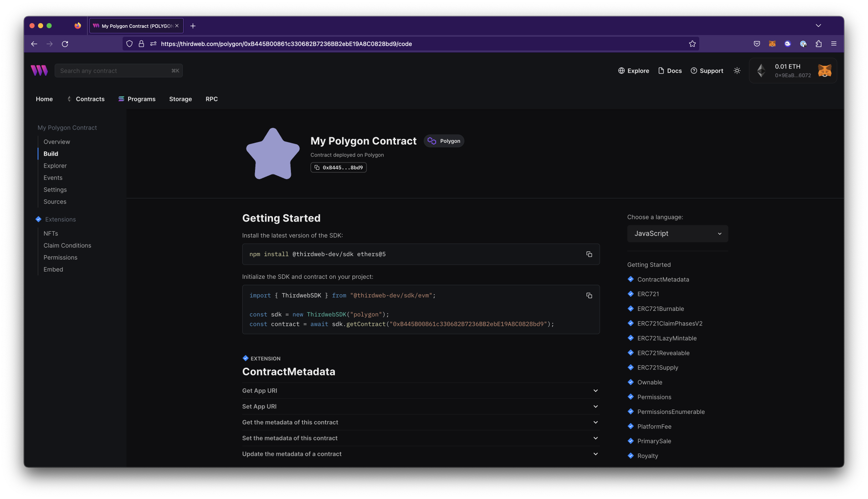Toggle light mode with the sun icon
868x499 pixels.
[737, 71]
